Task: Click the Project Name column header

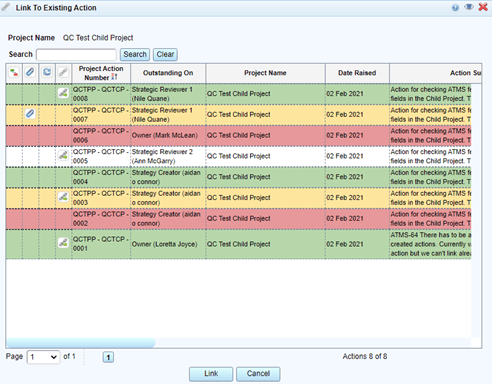Action: 265,73
